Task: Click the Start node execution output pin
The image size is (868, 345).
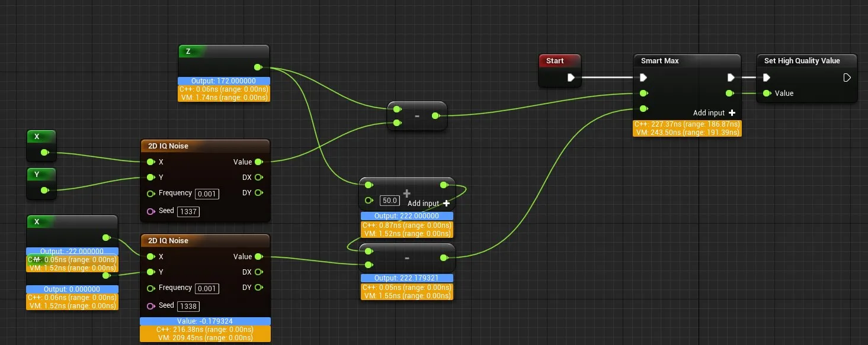Action: 571,78
